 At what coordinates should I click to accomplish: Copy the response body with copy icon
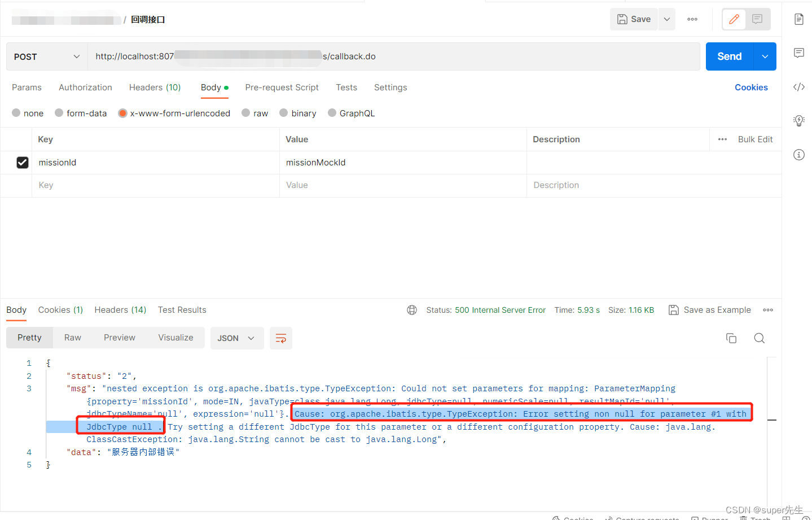tap(731, 338)
